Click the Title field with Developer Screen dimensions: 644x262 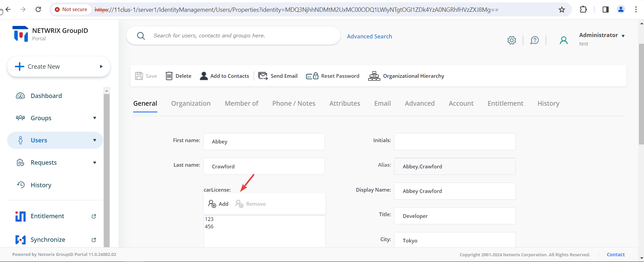click(455, 216)
